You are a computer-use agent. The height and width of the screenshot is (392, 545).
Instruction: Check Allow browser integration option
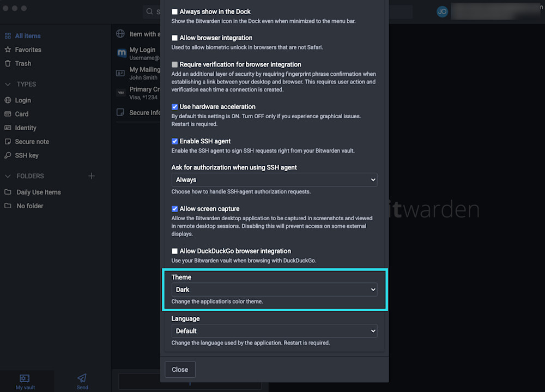175,38
